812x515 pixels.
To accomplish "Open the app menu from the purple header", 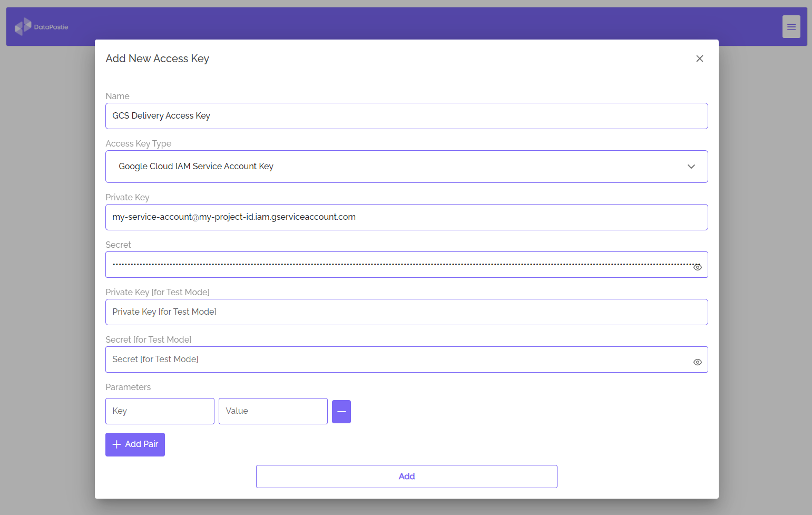I will (791, 26).
